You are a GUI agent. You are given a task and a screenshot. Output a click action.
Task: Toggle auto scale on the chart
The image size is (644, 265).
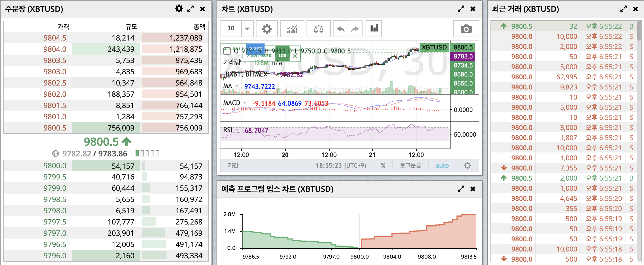click(x=442, y=166)
